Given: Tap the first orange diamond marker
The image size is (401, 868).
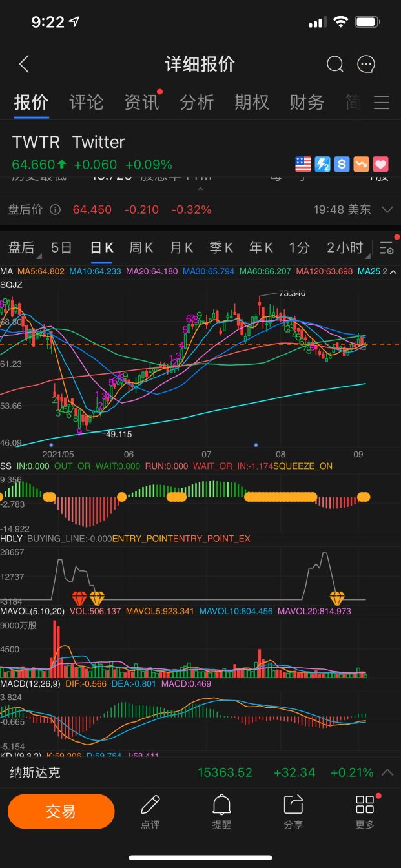Looking at the screenshot, I should (x=97, y=597).
